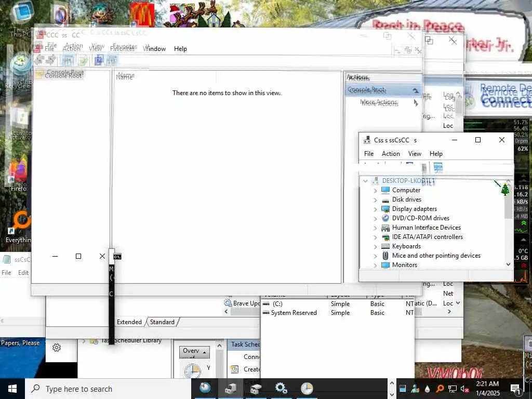Click Forward arrow in the console toolbar

pos(50,61)
